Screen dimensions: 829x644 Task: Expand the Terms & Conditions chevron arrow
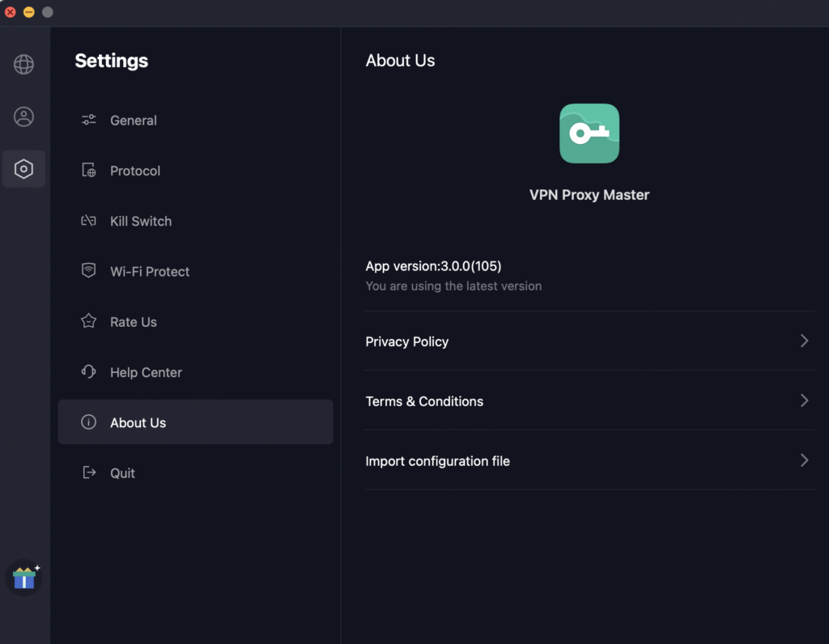point(804,400)
